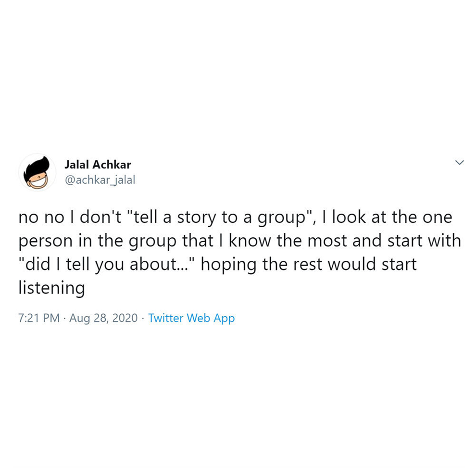The width and height of the screenshot is (476, 476).
Task: Open the tweet options chevron menu
Action: click(459, 163)
